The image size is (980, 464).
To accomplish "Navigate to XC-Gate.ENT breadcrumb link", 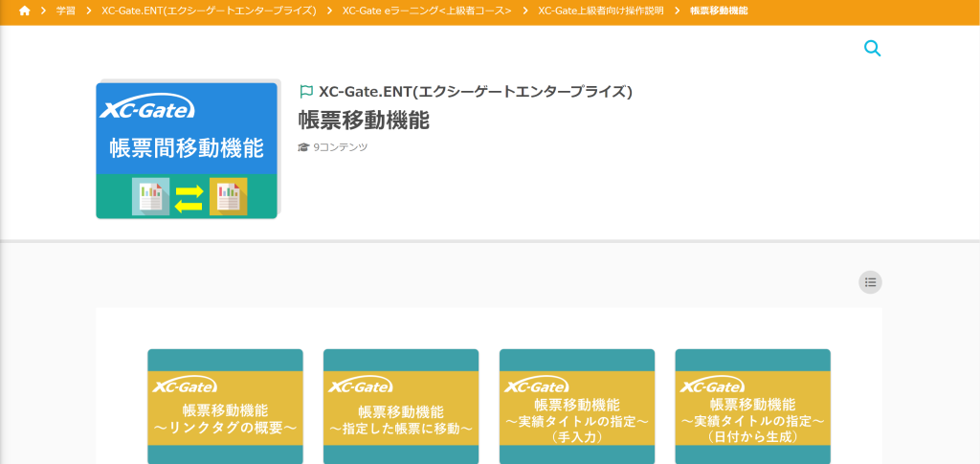I will point(209,11).
